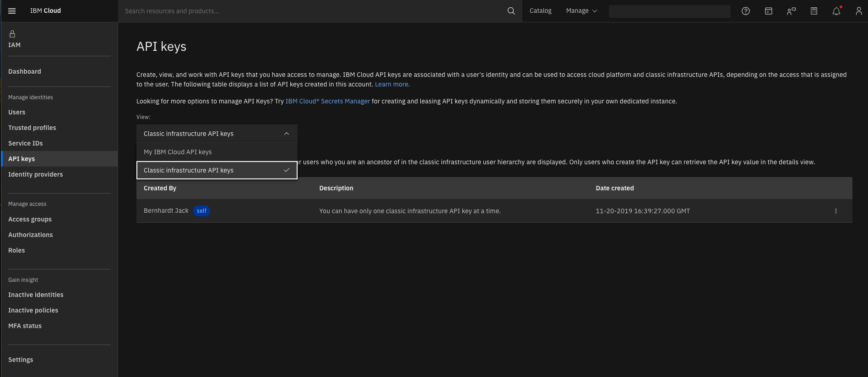
Task: Click the IAM lock icon
Action: 12,34
